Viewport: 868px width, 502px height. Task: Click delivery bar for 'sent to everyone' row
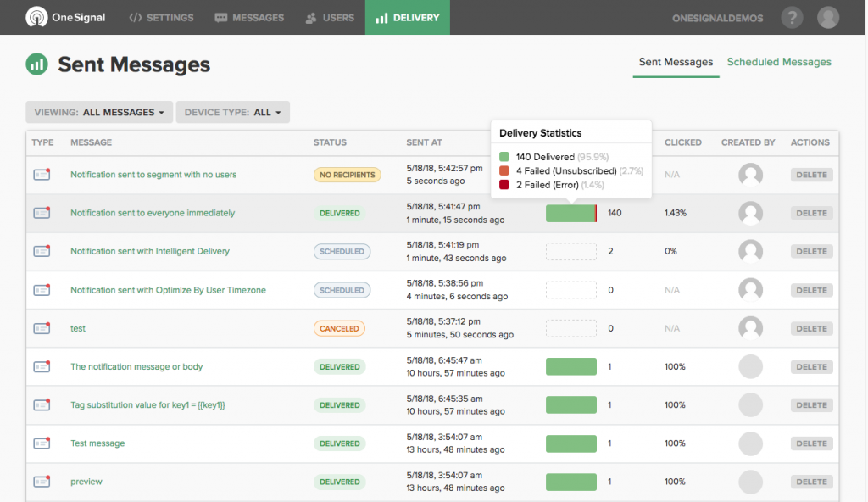[571, 214]
